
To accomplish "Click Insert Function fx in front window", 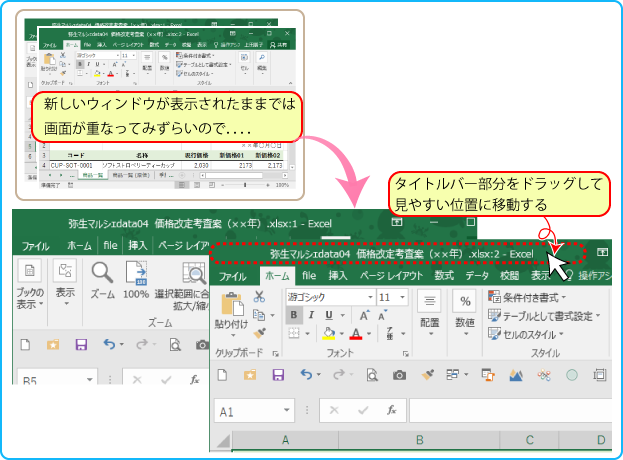I will click(x=391, y=410).
